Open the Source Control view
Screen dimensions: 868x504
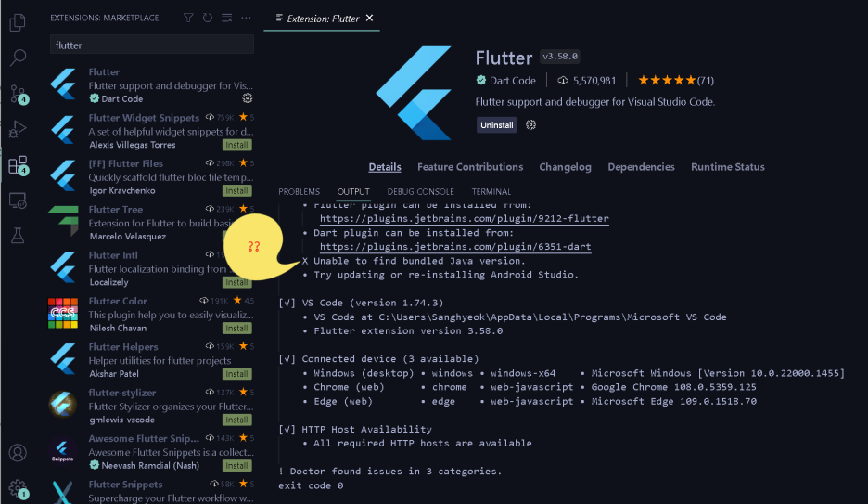coord(19,94)
